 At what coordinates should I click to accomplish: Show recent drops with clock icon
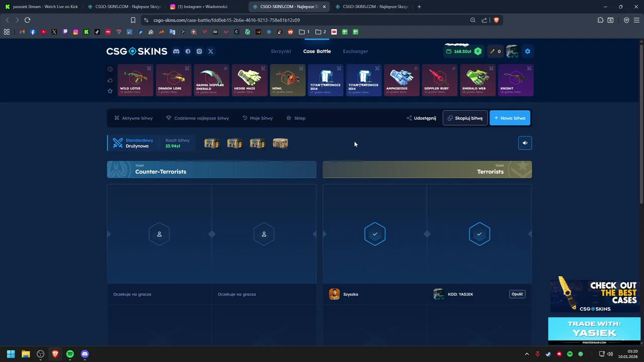[x=110, y=69]
